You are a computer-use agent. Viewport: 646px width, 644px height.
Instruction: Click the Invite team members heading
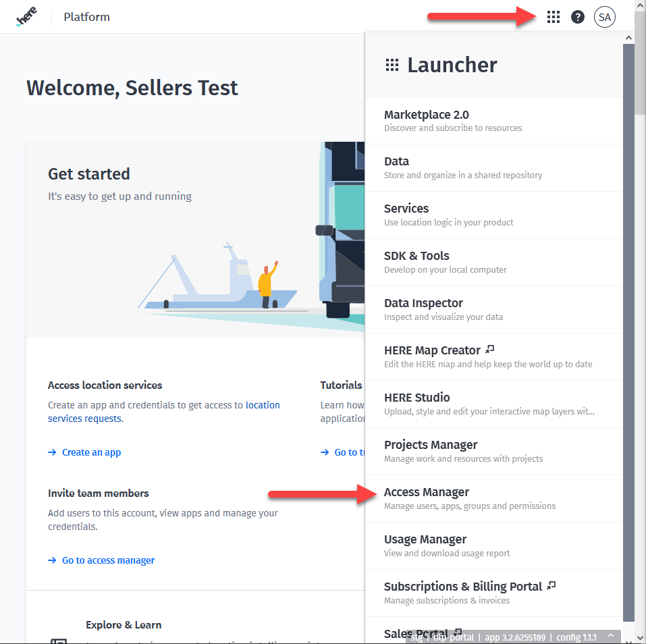pos(98,493)
